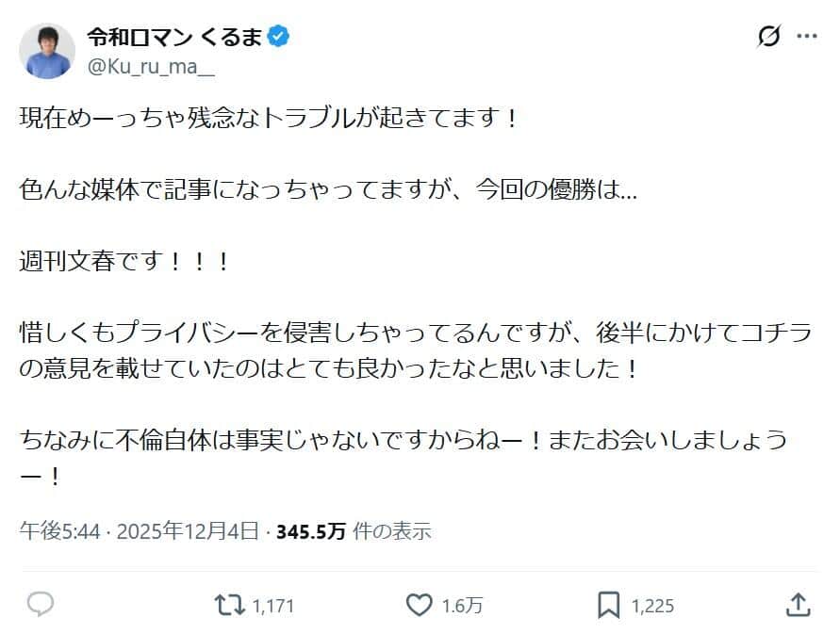
Task: Click the reply speech bubble icon
Action: tap(40, 605)
